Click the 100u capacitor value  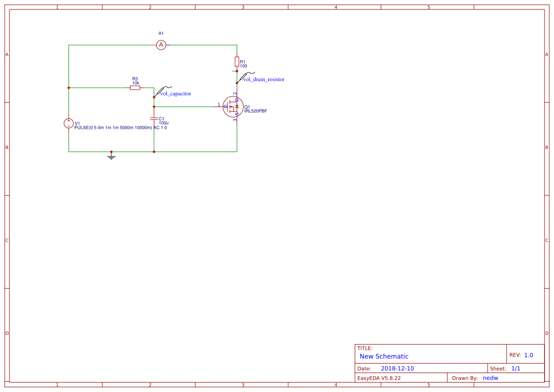(163, 123)
